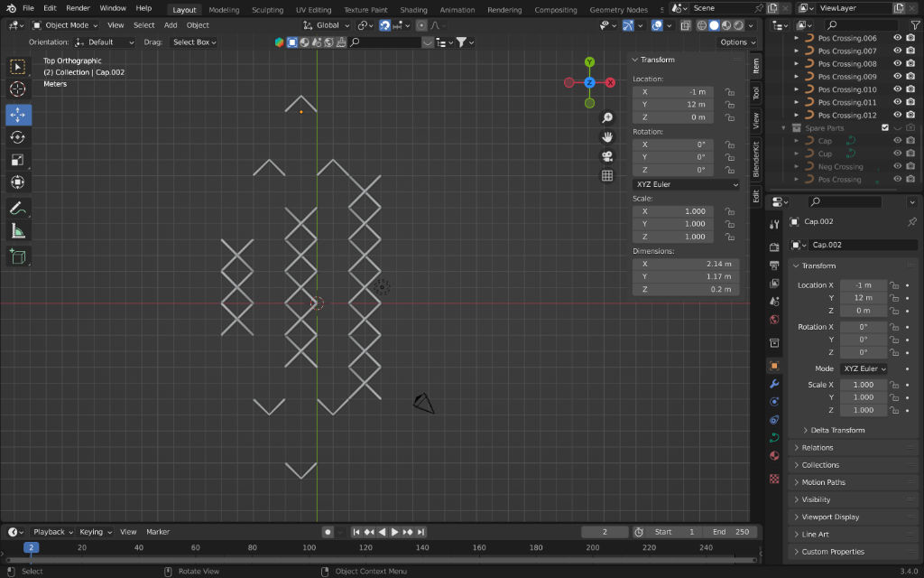Screen dimensions: 924x578
Task: Switch to the Sculpting workspace tab
Action: pyautogui.click(x=267, y=10)
